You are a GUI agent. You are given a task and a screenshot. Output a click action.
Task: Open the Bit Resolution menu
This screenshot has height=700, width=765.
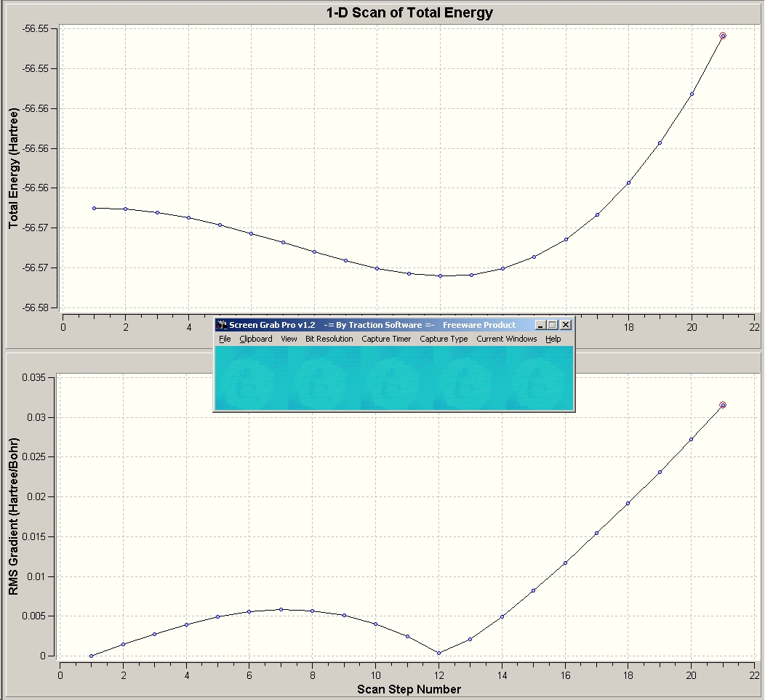(329, 339)
